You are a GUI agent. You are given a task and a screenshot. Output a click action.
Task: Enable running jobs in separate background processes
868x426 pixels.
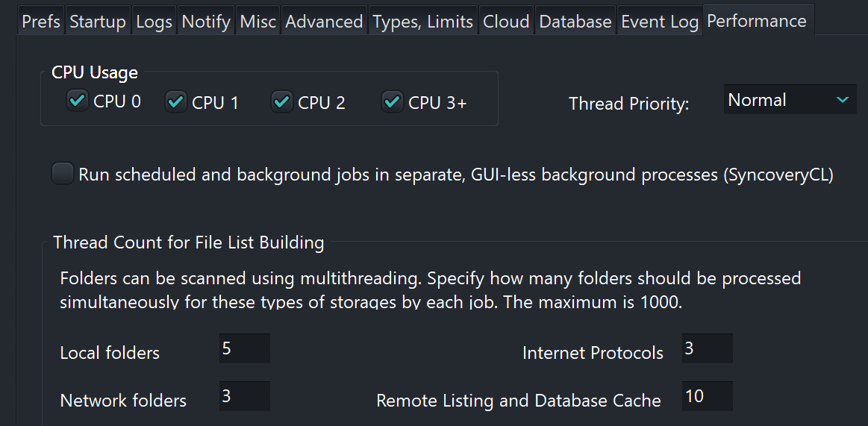[63, 175]
